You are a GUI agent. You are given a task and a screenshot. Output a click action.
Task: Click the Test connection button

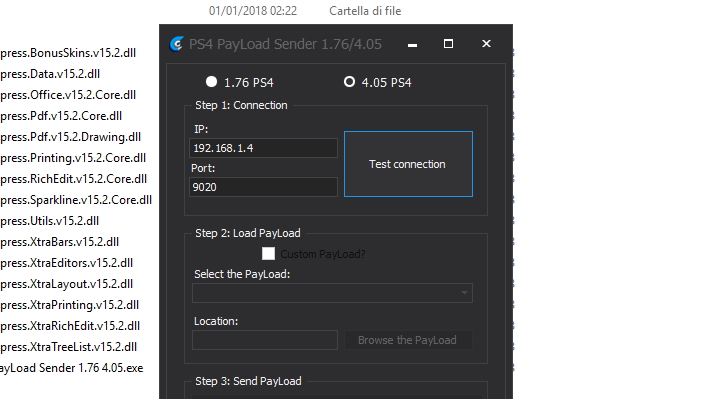408,164
